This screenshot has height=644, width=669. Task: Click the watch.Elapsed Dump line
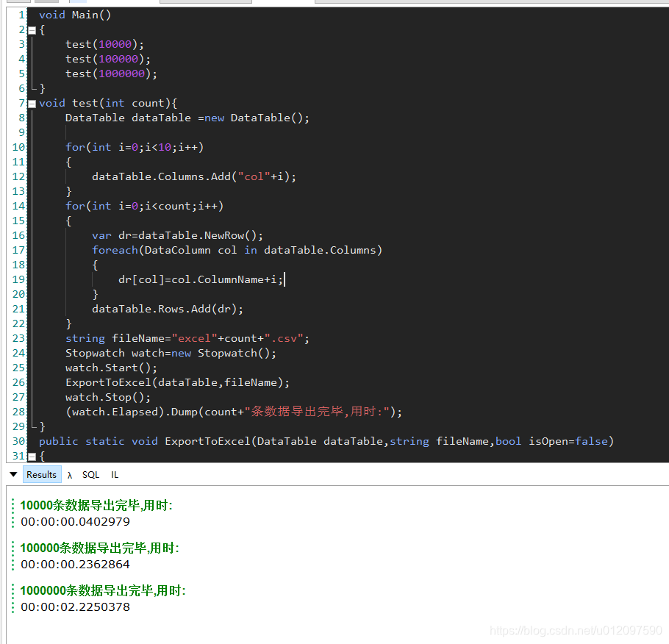[x=233, y=412]
